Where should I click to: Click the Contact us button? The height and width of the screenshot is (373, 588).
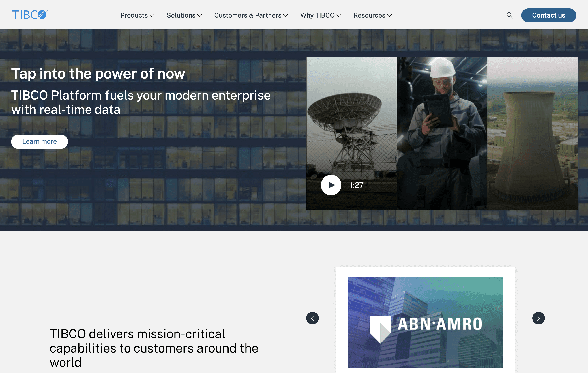tap(548, 15)
